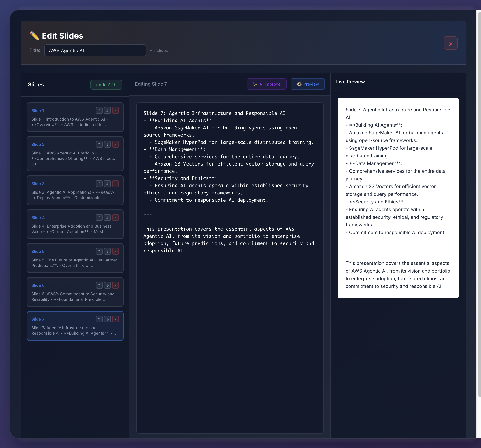Click the AI Improve button
The image size is (481, 448).
coord(266,84)
